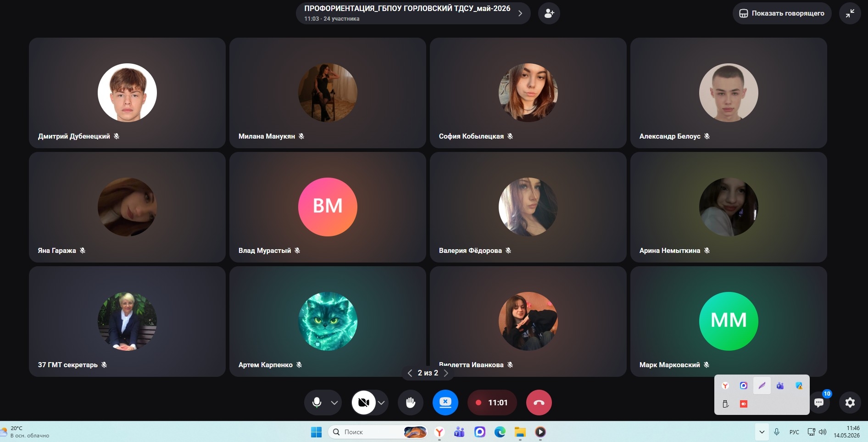Open taskbar clock showing 11:46

point(847,432)
